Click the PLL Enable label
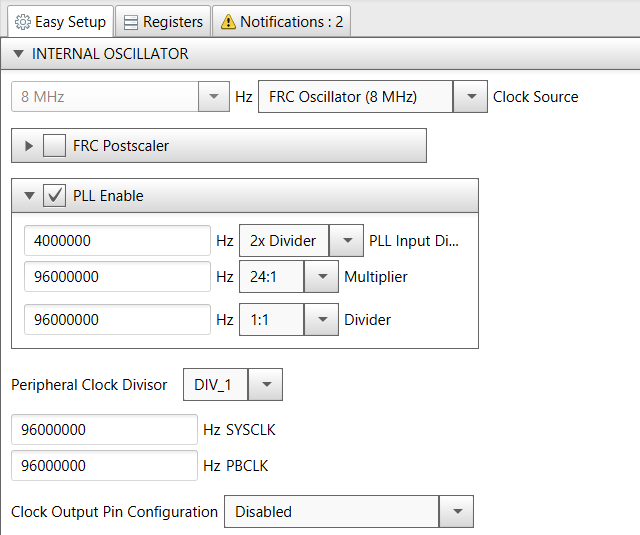This screenshot has width=640, height=535. pos(108,196)
